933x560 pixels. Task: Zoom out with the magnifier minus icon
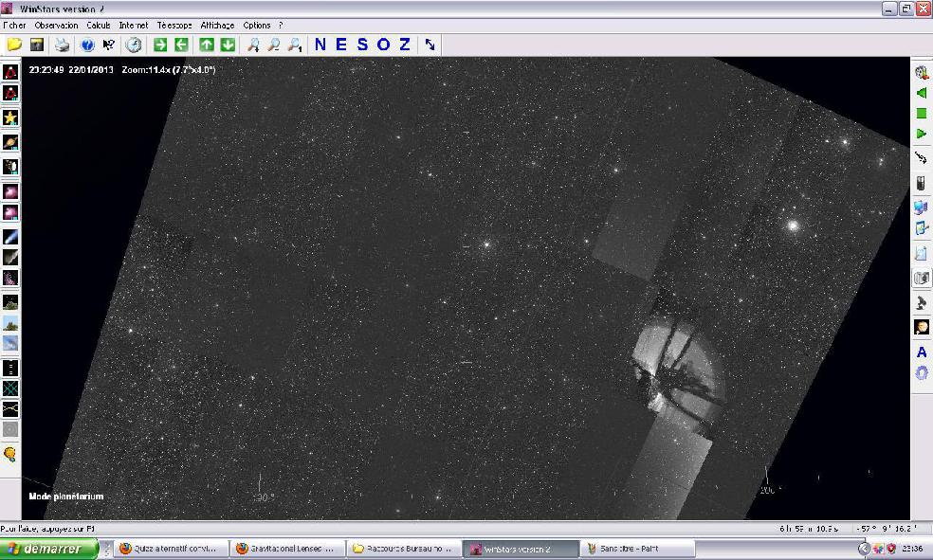274,45
